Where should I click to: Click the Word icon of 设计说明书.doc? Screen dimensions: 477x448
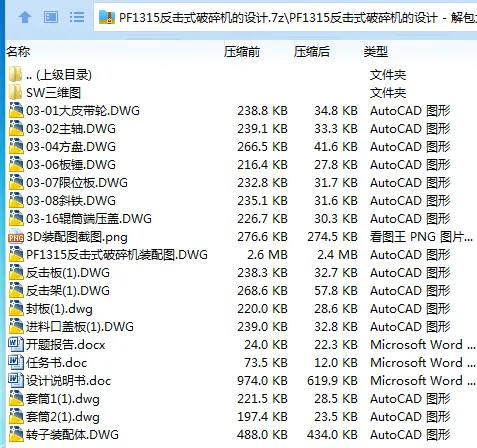[x=16, y=380]
